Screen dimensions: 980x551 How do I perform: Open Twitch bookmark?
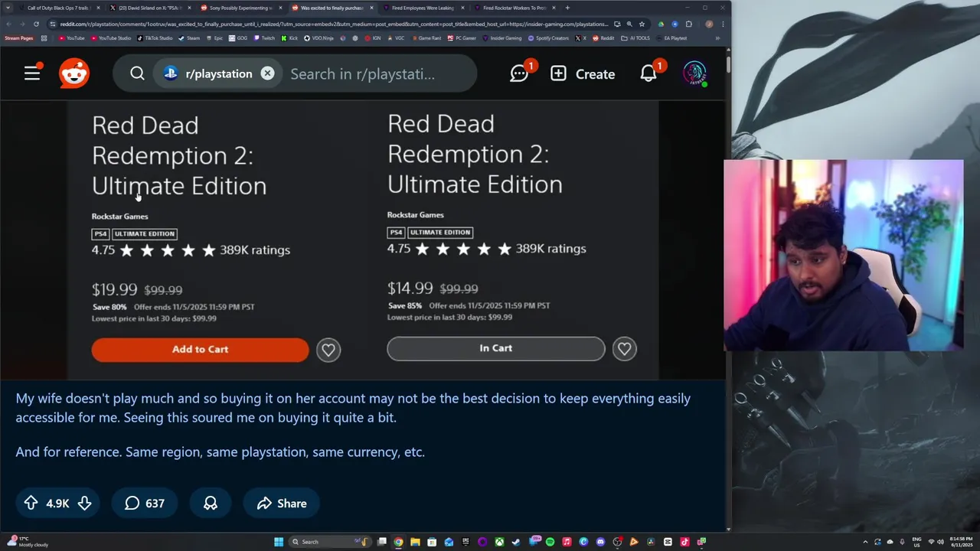point(263,38)
